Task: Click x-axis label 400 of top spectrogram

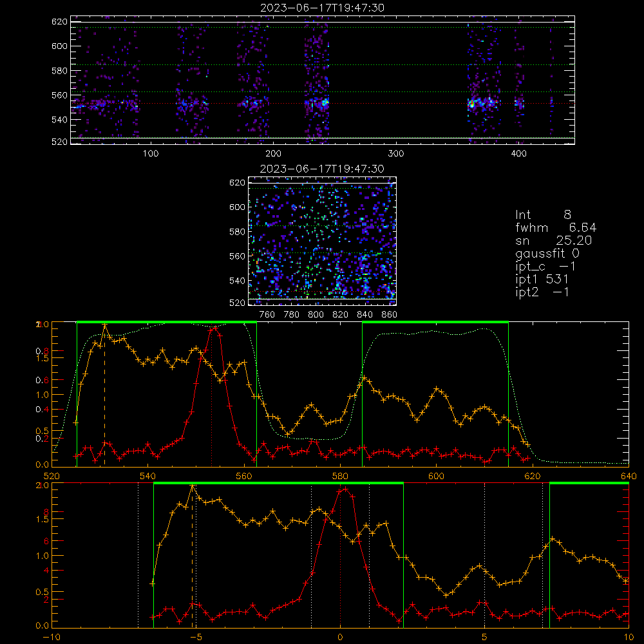Action: click(x=518, y=154)
